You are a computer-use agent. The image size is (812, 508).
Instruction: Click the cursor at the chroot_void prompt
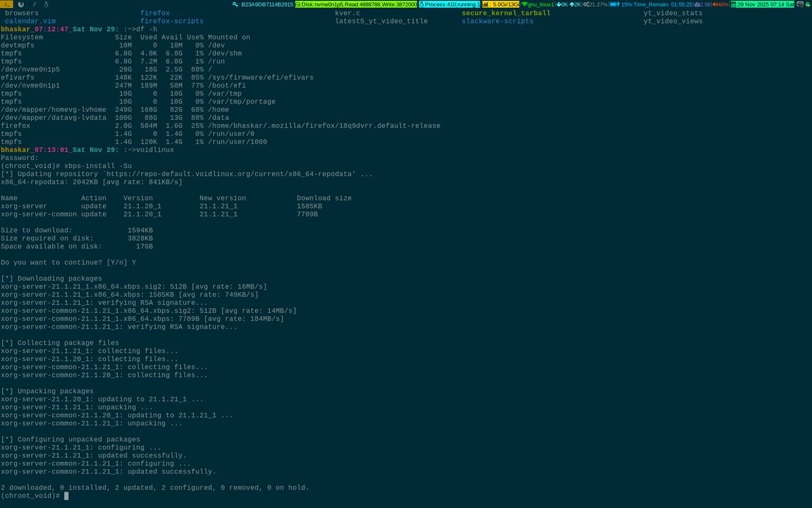point(65,495)
